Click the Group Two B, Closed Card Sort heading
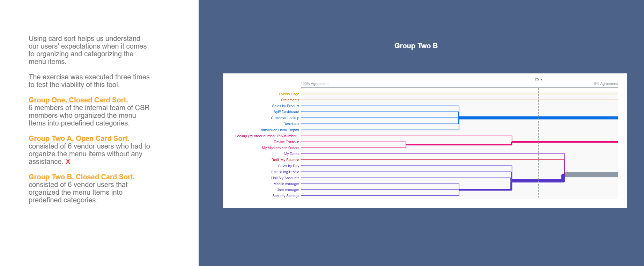This screenshot has height=266, width=644. (82, 177)
